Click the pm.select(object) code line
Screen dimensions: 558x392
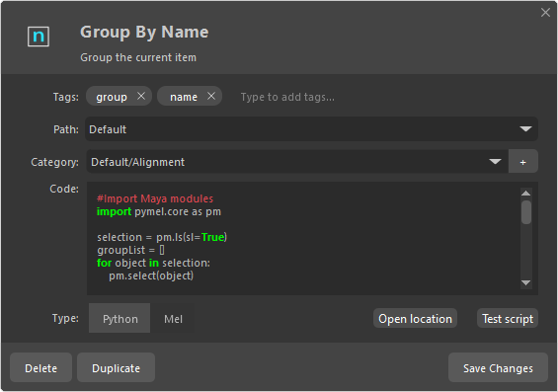point(151,275)
